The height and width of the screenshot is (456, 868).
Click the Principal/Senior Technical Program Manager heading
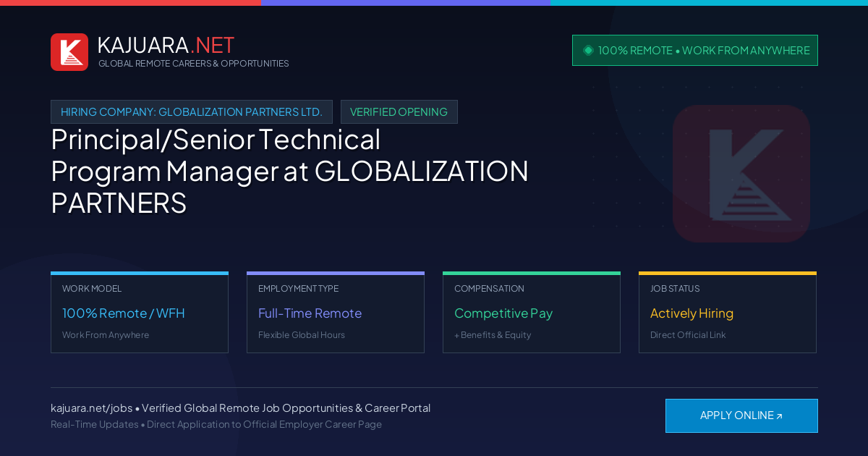click(289, 172)
